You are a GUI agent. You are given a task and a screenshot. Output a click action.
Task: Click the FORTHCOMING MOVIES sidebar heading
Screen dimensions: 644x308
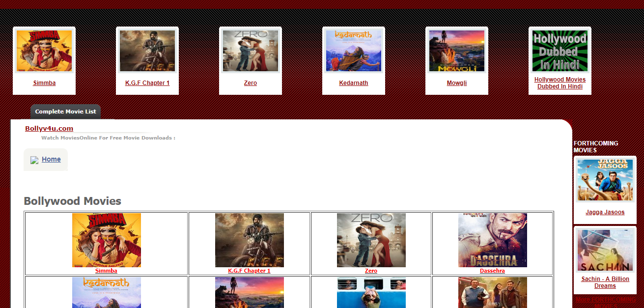pos(596,147)
